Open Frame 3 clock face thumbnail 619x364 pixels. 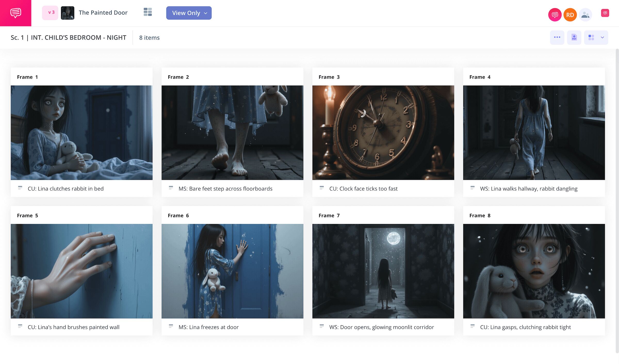click(x=383, y=133)
